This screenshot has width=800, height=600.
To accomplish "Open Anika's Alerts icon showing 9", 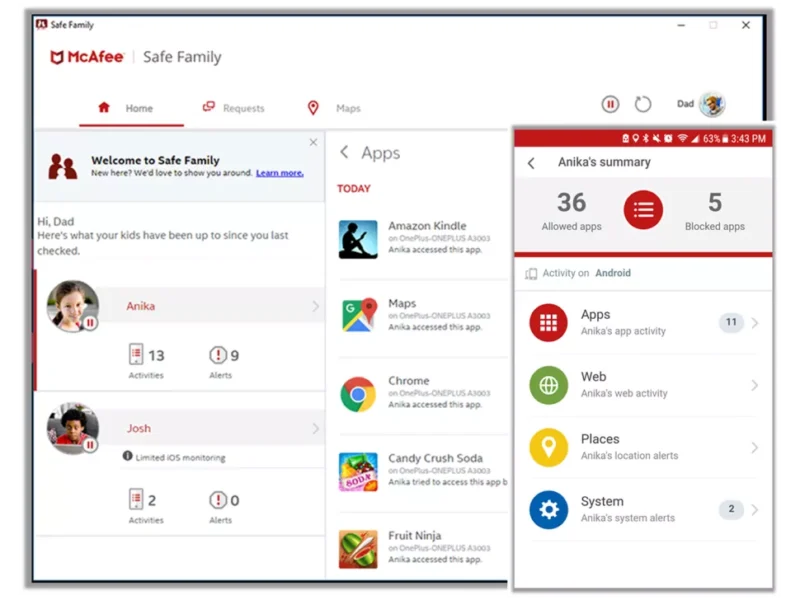I will click(218, 355).
